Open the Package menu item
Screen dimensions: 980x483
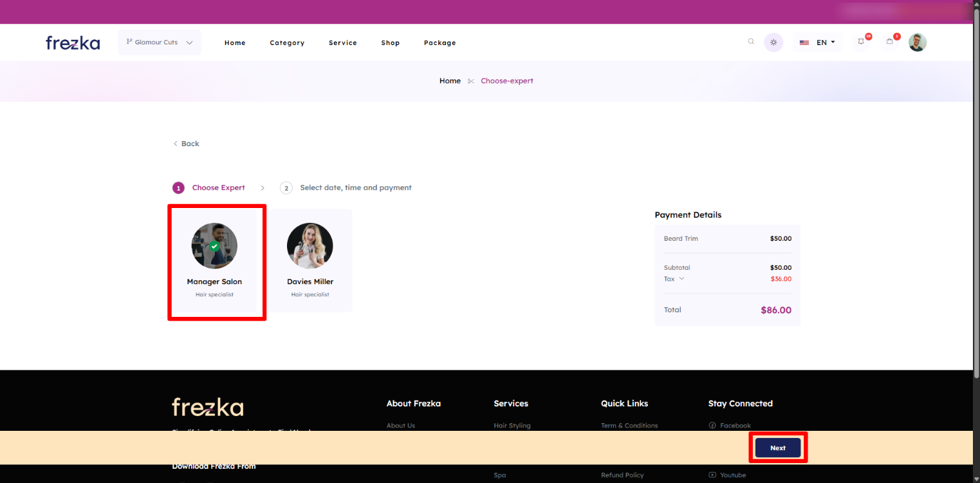click(x=439, y=43)
